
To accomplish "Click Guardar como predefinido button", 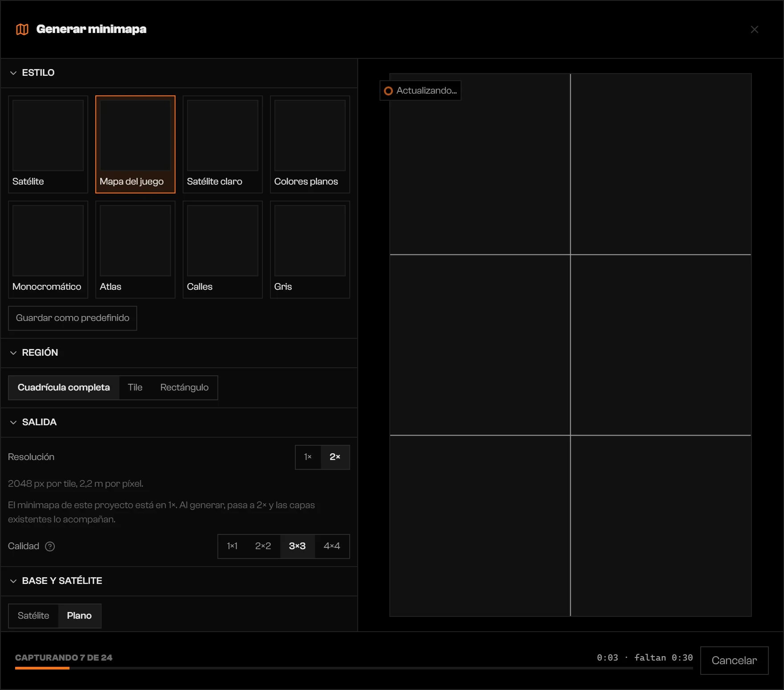I will pyautogui.click(x=73, y=318).
